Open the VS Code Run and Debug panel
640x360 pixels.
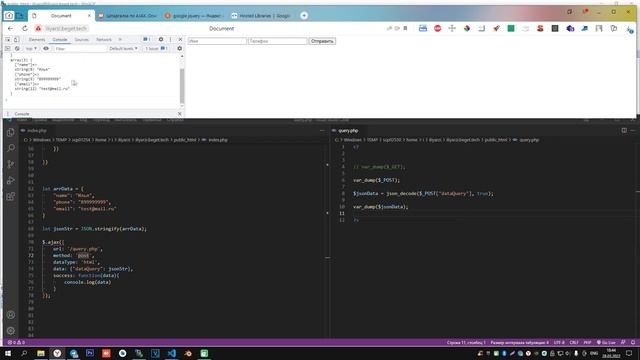pos(11,180)
